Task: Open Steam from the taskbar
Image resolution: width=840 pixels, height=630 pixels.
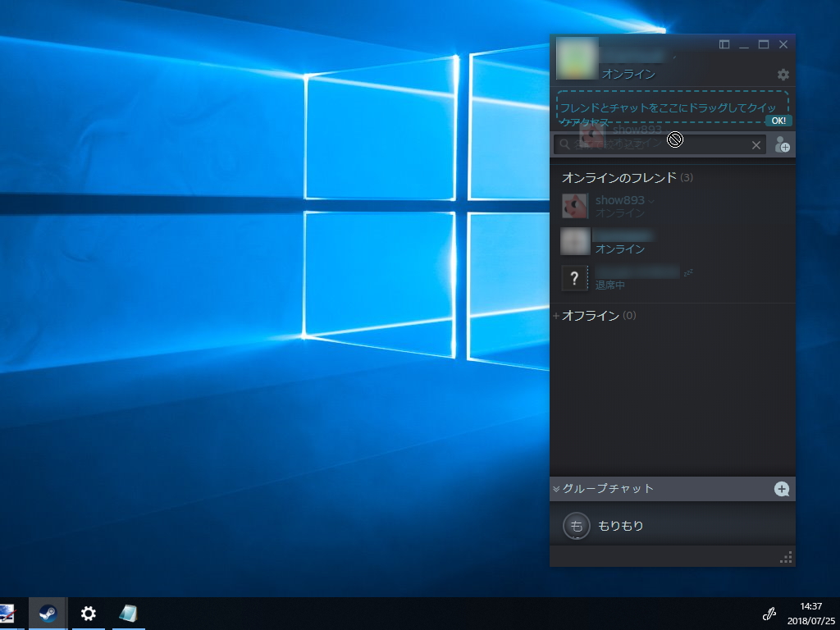Action: 47,613
